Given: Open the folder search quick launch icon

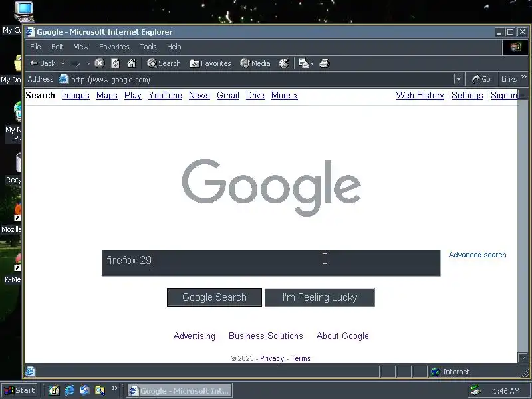Looking at the screenshot, I should coord(100,390).
